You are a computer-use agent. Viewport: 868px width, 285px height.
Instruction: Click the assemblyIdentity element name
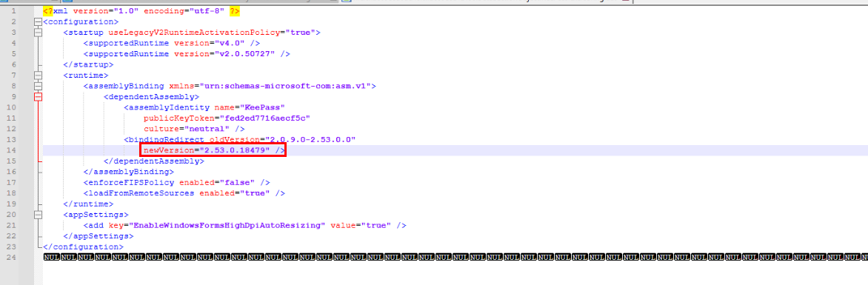169,107
